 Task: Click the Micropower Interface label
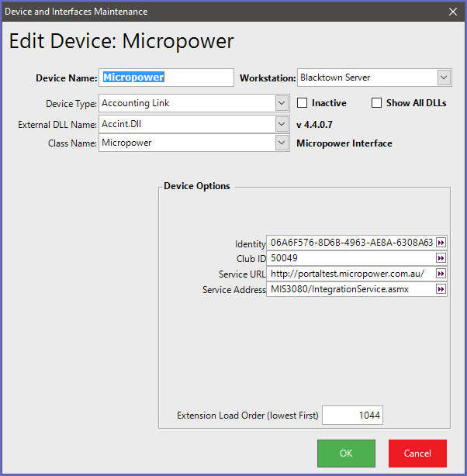344,143
